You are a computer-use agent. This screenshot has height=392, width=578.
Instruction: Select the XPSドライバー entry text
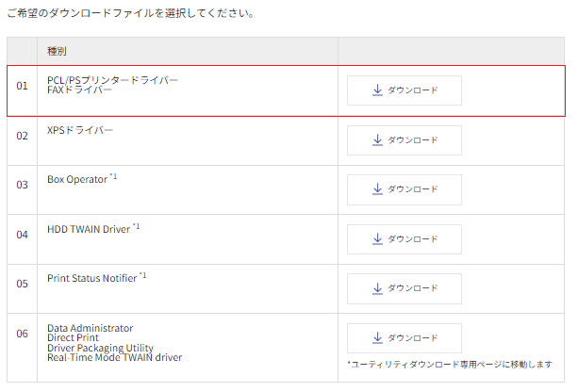(80, 130)
